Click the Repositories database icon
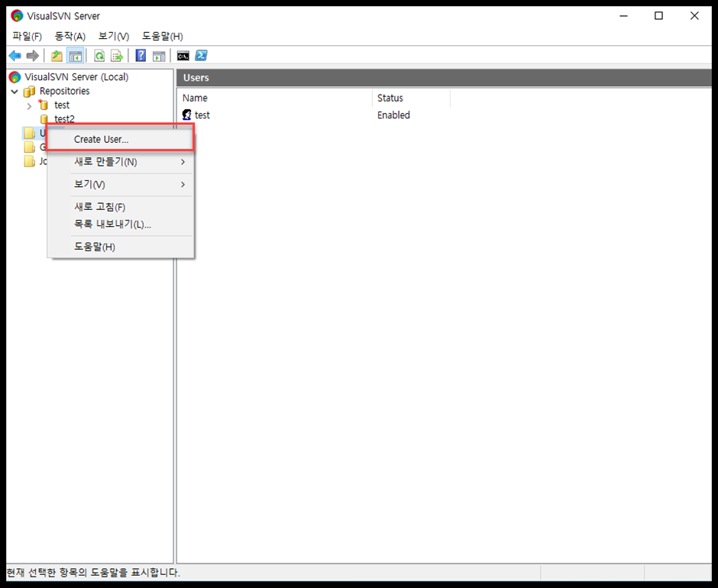Screen dimensions: 718x588 pyautogui.click(x=29, y=91)
